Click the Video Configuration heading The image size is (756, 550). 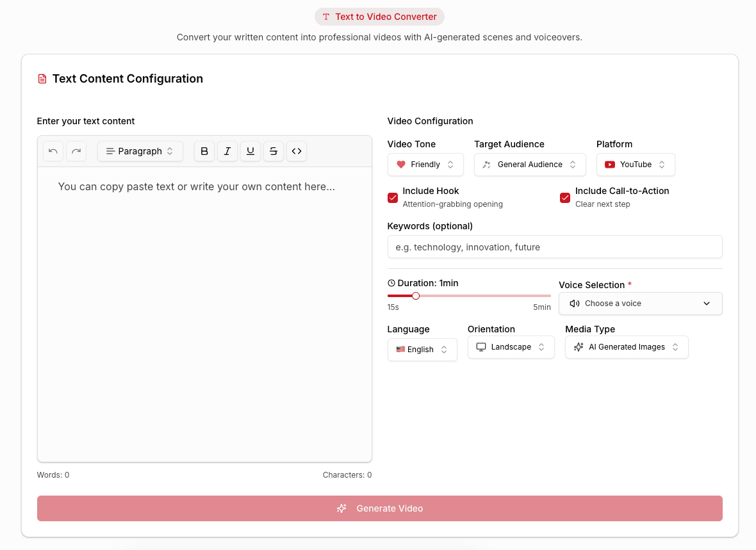click(x=430, y=121)
